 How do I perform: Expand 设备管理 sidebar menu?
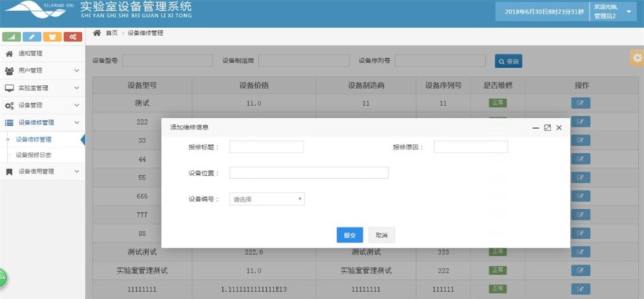(42, 105)
